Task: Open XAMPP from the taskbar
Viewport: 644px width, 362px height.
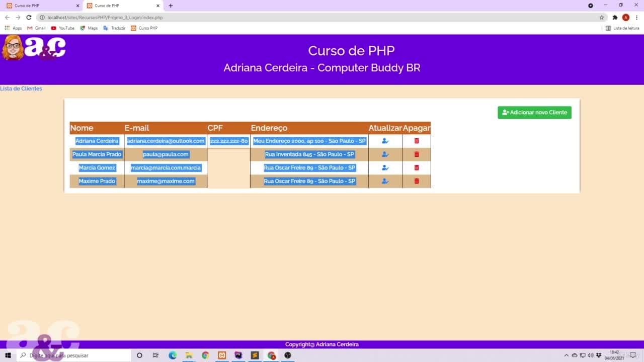Action: pos(222,355)
